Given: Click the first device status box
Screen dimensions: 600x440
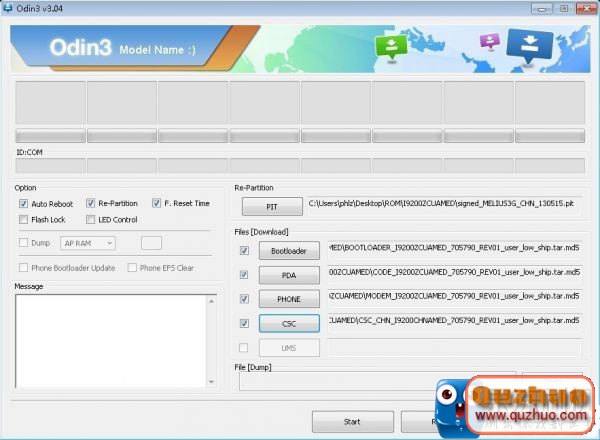Looking at the screenshot, I should [x=50, y=102].
